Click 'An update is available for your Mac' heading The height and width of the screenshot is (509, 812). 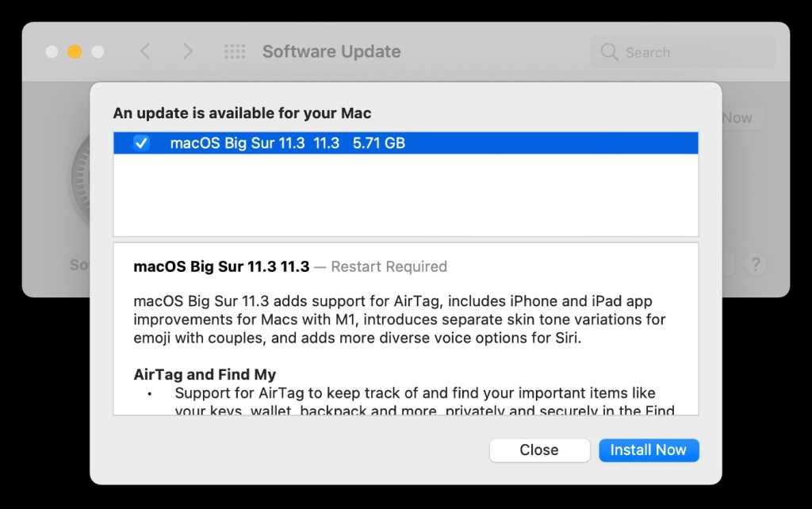coord(242,113)
